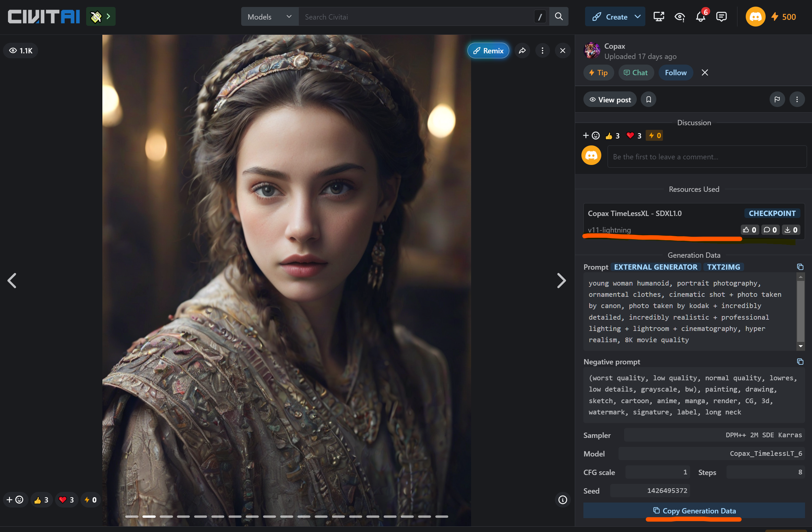Report image using the flag icon

(x=777, y=100)
